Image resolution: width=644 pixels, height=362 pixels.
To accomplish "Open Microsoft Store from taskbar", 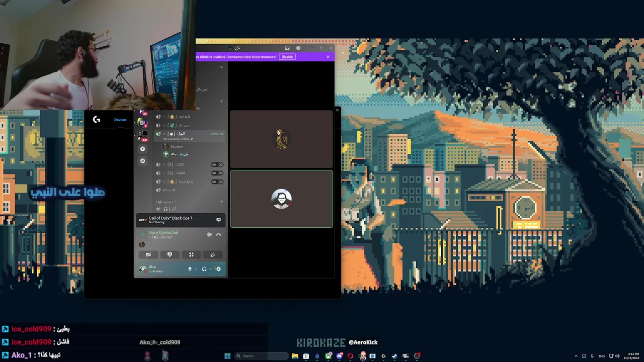I will click(306, 356).
